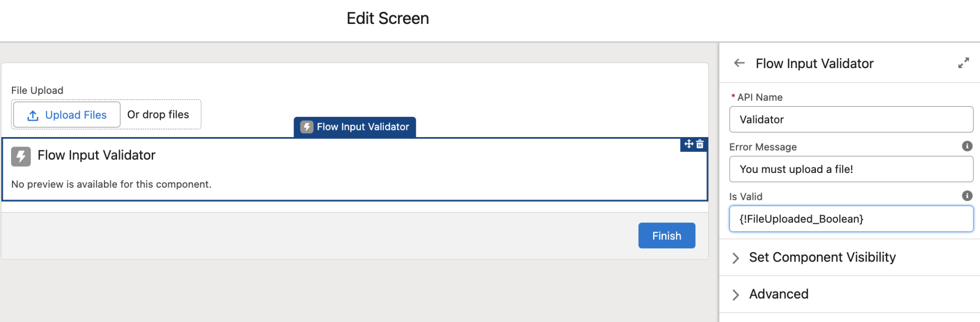Grab the move handle icon on the selected component

click(x=688, y=144)
